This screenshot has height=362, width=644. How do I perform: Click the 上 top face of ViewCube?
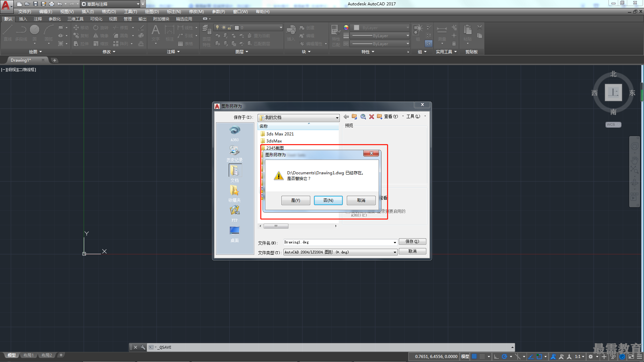[613, 92]
